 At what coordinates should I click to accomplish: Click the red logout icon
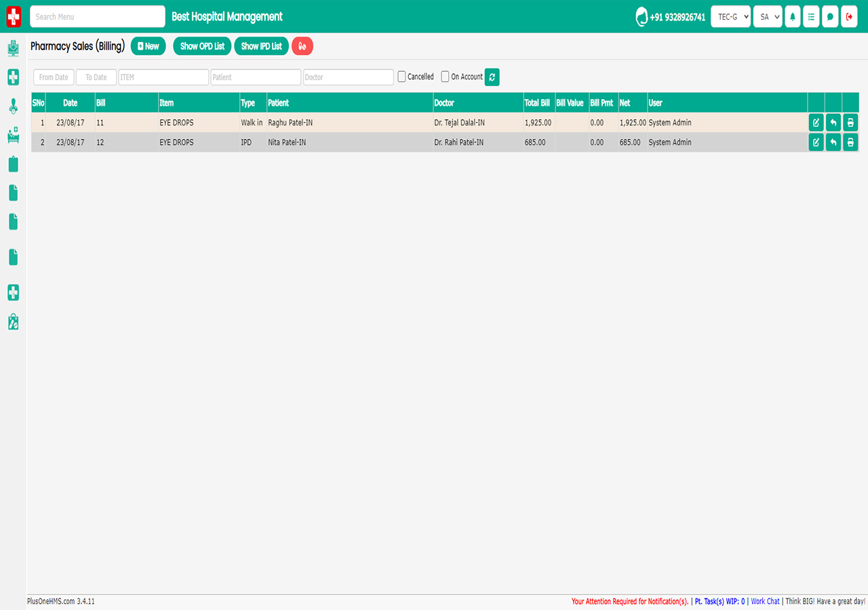point(849,17)
